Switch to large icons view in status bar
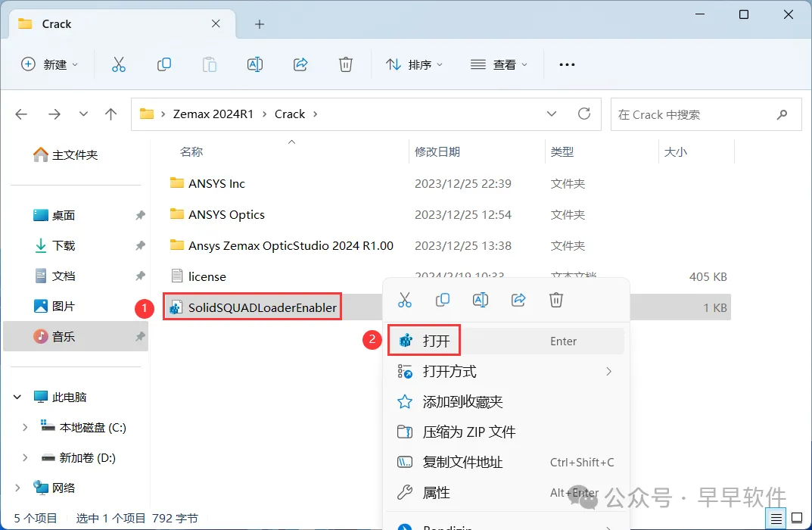 [x=797, y=518]
